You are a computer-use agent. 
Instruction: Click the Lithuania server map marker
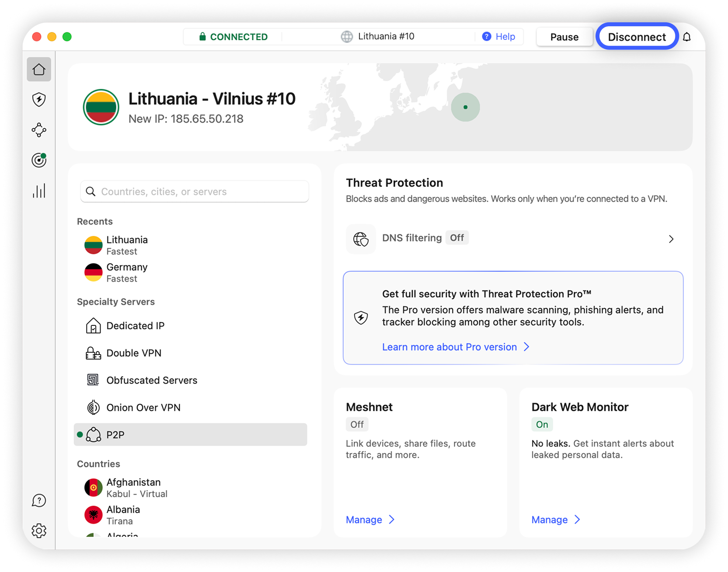point(465,107)
